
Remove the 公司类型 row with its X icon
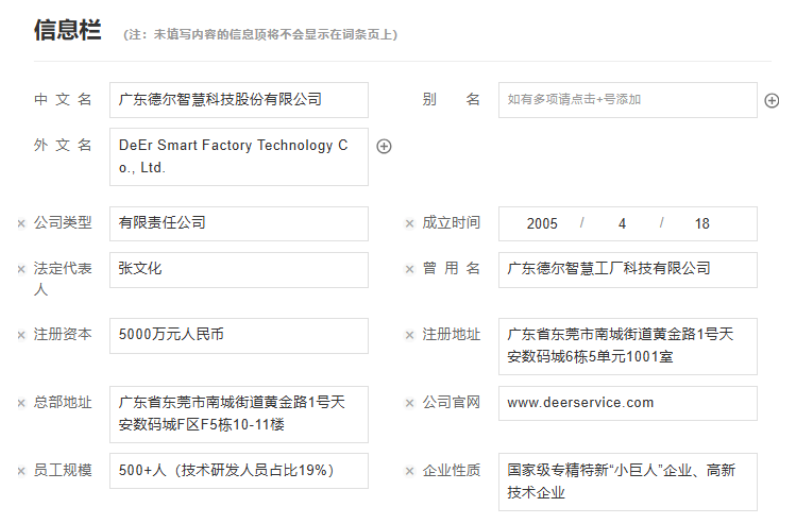(21, 224)
